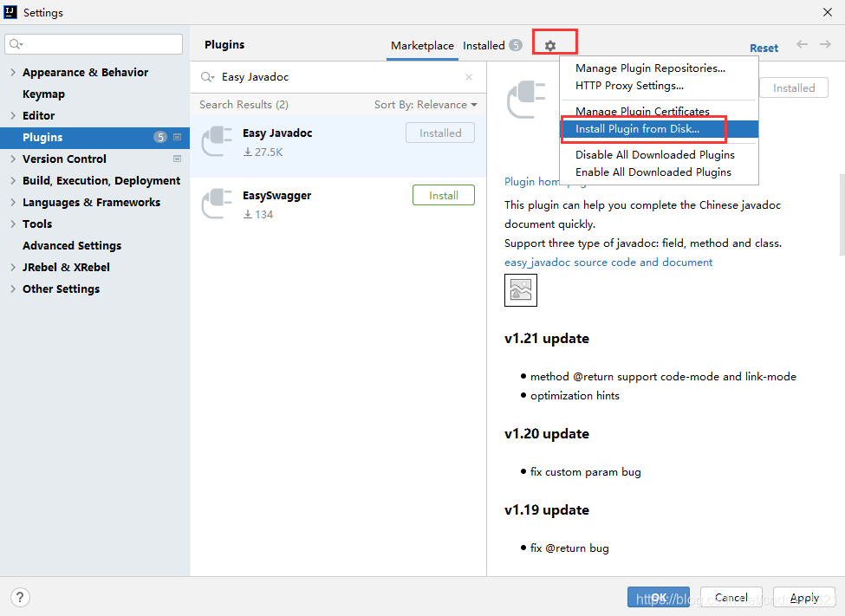The width and height of the screenshot is (845, 616).
Task: Open the Sort By: Relevance dropdown
Action: tap(426, 105)
